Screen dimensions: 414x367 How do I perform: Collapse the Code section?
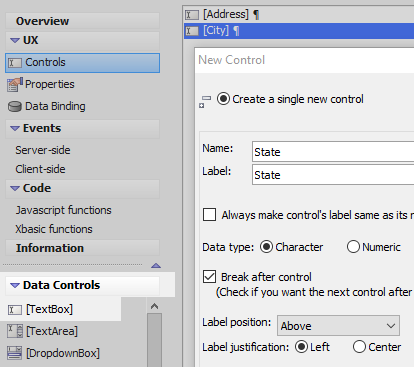point(15,189)
